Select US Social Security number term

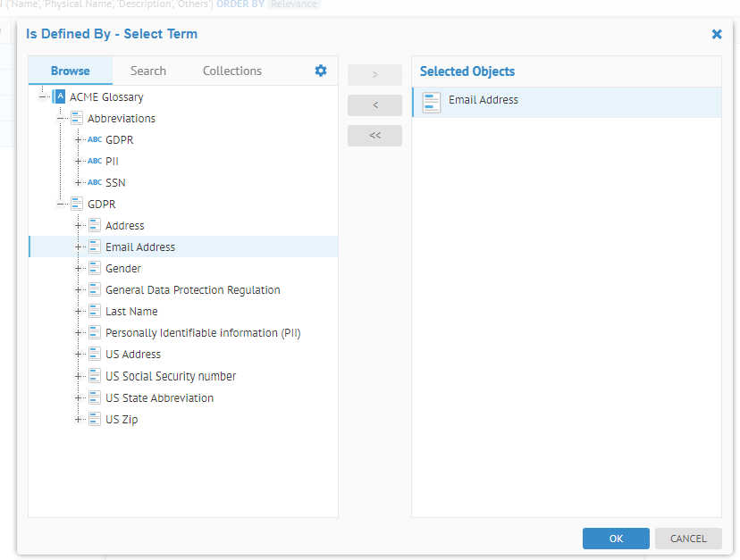click(x=171, y=376)
